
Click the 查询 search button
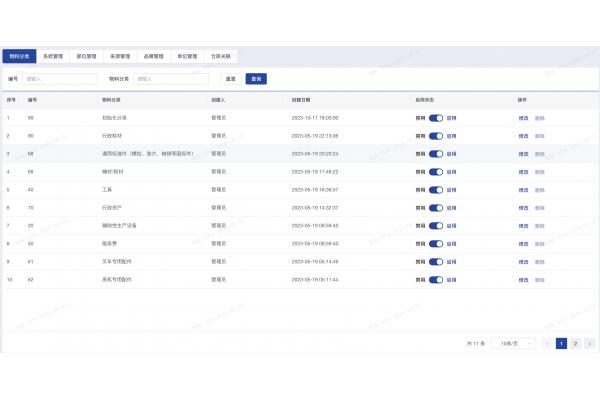[256, 78]
